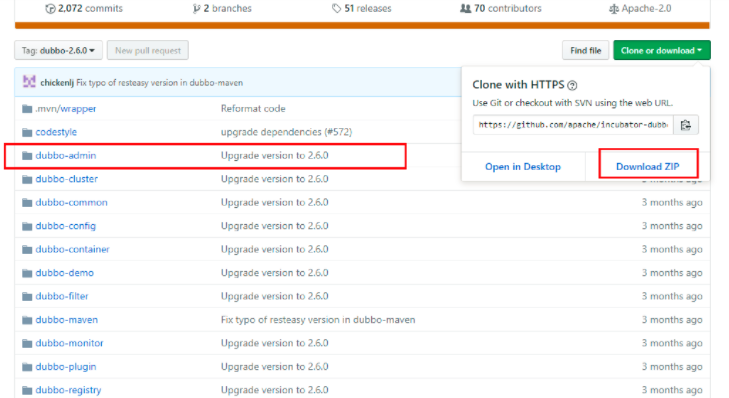
Task: Click the branches icon
Action: pyautogui.click(x=197, y=8)
